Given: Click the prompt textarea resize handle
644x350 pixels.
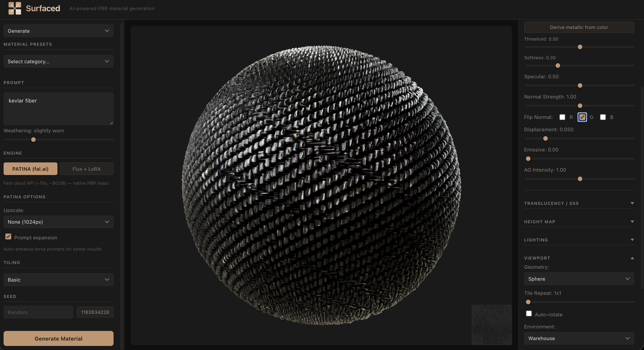Looking at the screenshot, I should (111, 123).
